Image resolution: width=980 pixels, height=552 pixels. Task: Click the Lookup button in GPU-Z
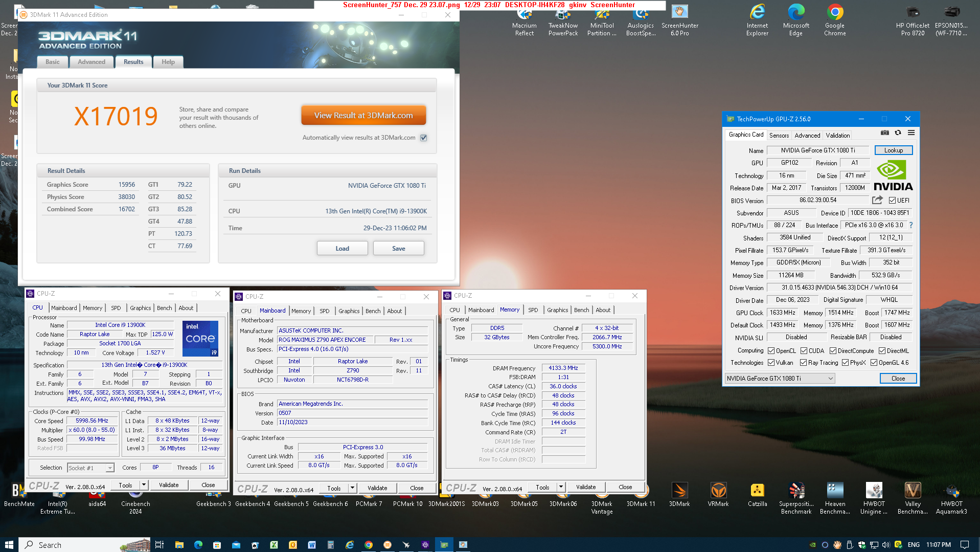pyautogui.click(x=893, y=150)
